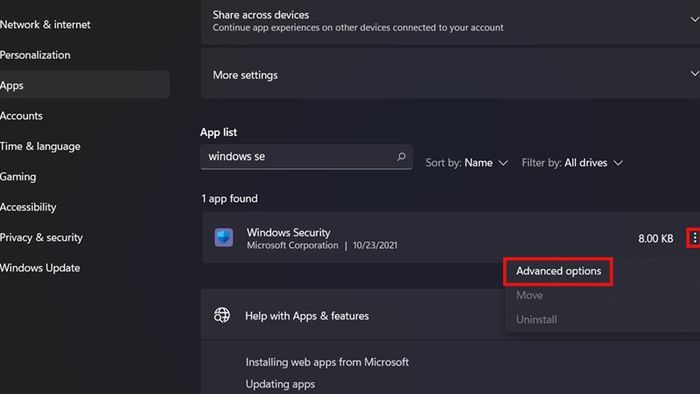This screenshot has height=394, width=700.
Task: Open the Installing web apps from Microsoft link
Action: [327, 362]
